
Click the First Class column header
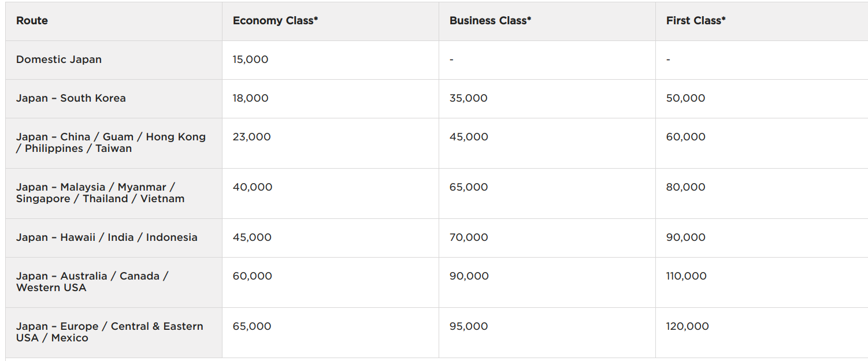click(696, 21)
